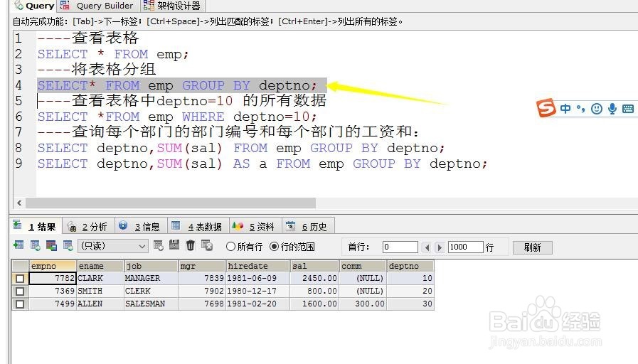
Task: Click the cancel changes icon with X
Action: tap(207, 246)
